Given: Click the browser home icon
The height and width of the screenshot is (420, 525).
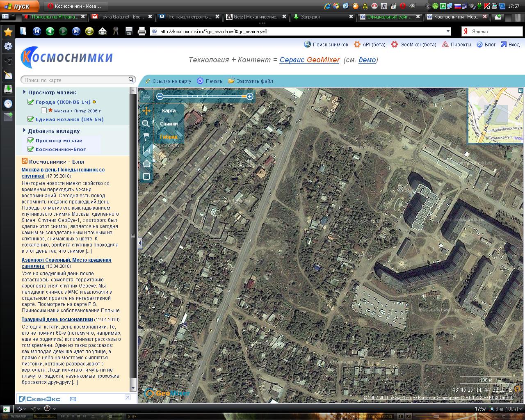Looking at the screenshot, I should pos(103,31).
